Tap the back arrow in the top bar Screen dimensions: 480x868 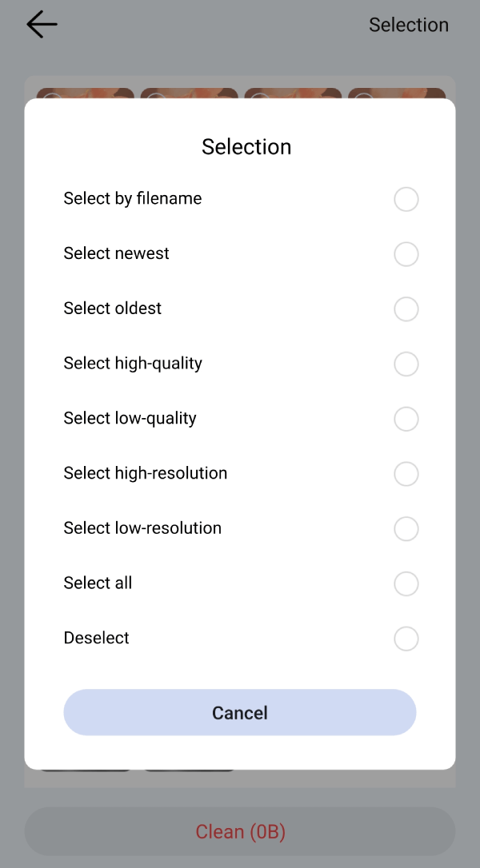[x=41, y=24]
